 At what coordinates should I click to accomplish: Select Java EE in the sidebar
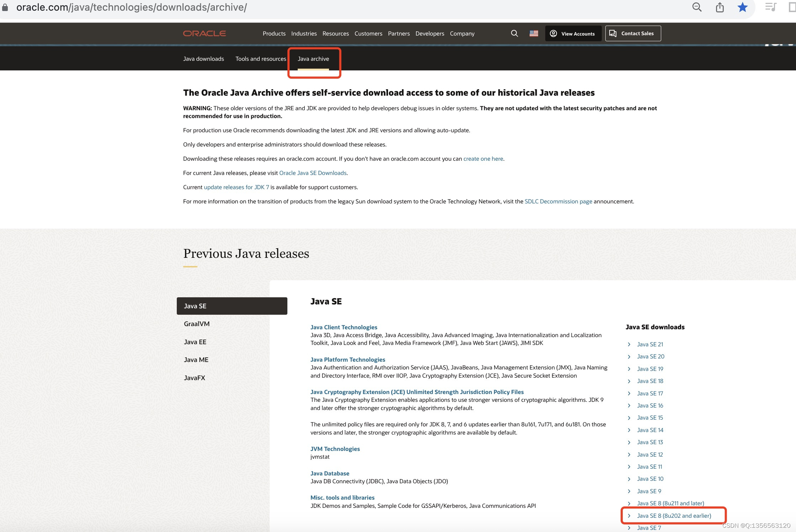pyautogui.click(x=195, y=342)
